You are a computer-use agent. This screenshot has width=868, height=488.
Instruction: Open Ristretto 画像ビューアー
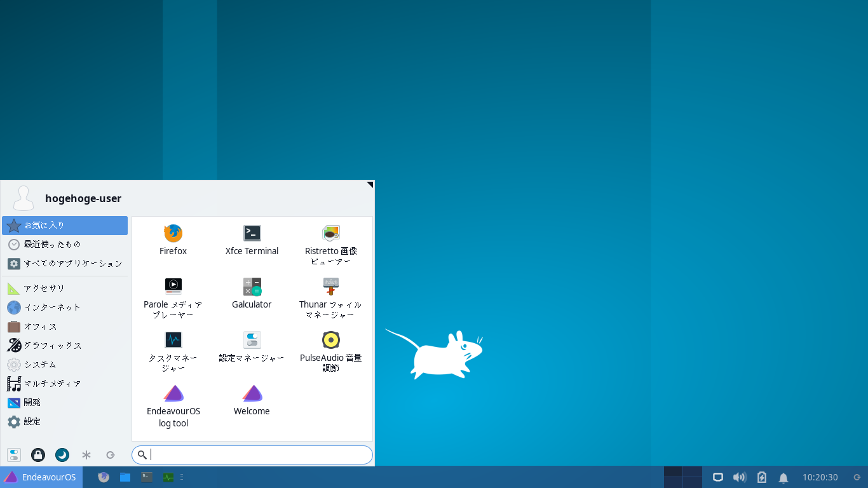(330, 245)
